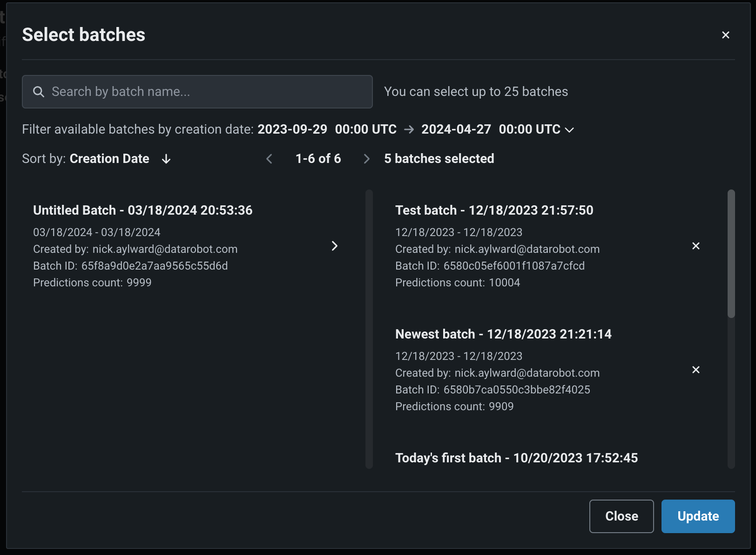The height and width of the screenshot is (555, 756).
Task: Click the Test batch entry title
Action: [494, 210]
